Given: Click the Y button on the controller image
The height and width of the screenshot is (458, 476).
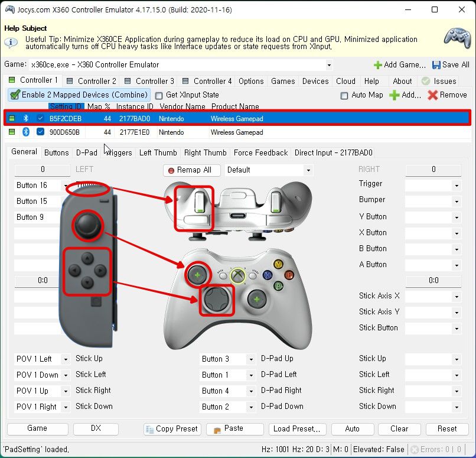Looking at the screenshot, I should click(278, 264).
